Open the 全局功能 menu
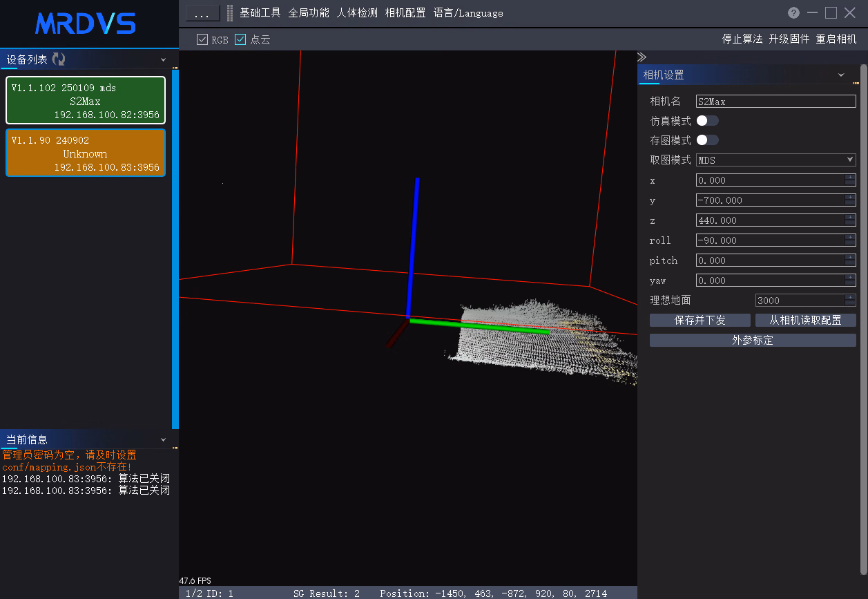The width and height of the screenshot is (868, 599). 309,12
